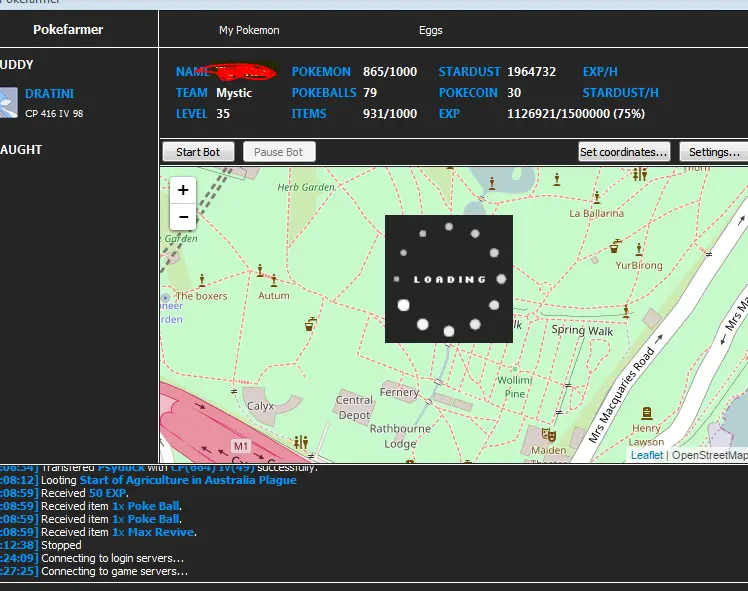This screenshot has width=748, height=591.
Task: Click the EXP/H label
Action: (600, 72)
